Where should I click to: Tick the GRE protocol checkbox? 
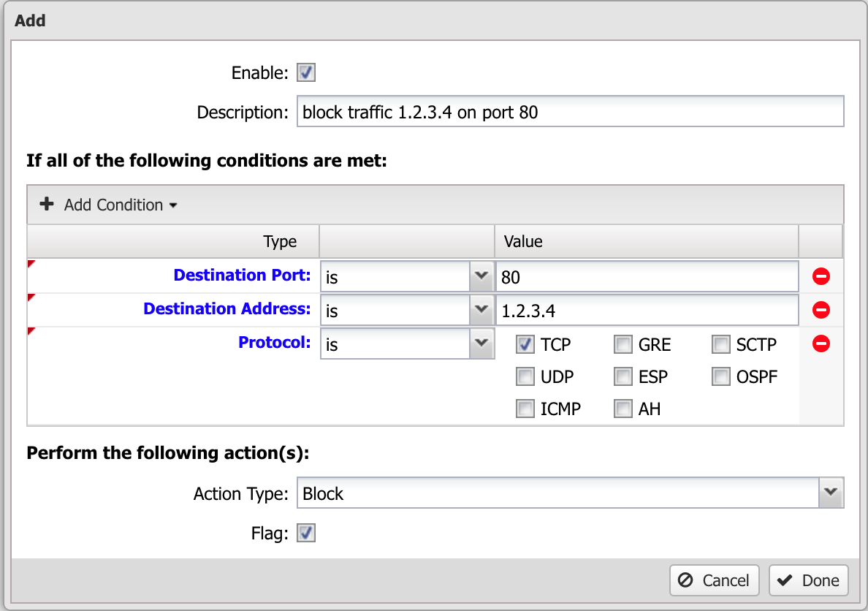[623, 344]
